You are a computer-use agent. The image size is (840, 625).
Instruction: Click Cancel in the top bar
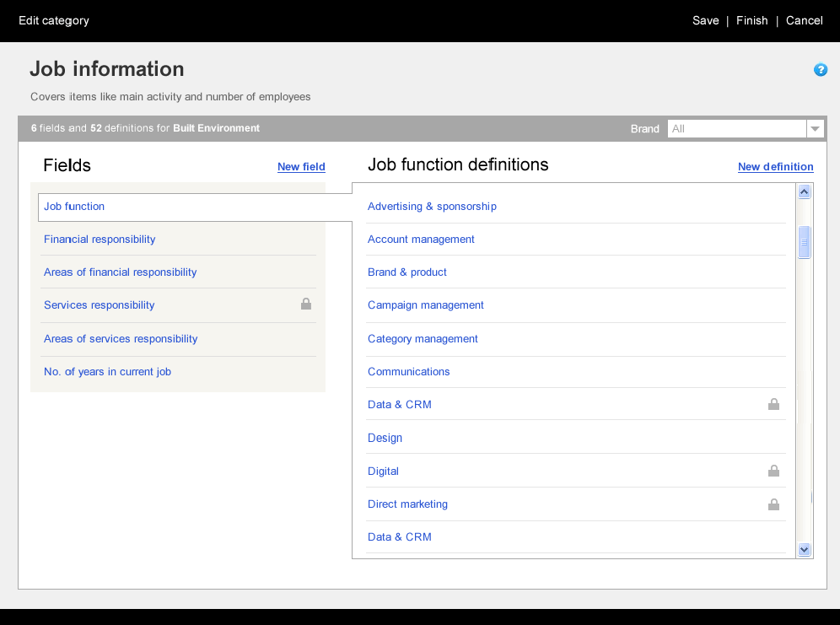pyautogui.click(x=804, y=20)
